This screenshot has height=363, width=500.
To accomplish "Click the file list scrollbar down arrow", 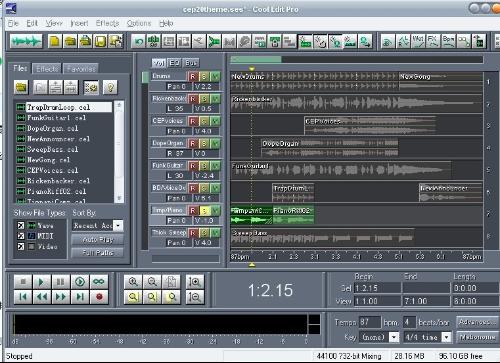I will click(119, 198).
